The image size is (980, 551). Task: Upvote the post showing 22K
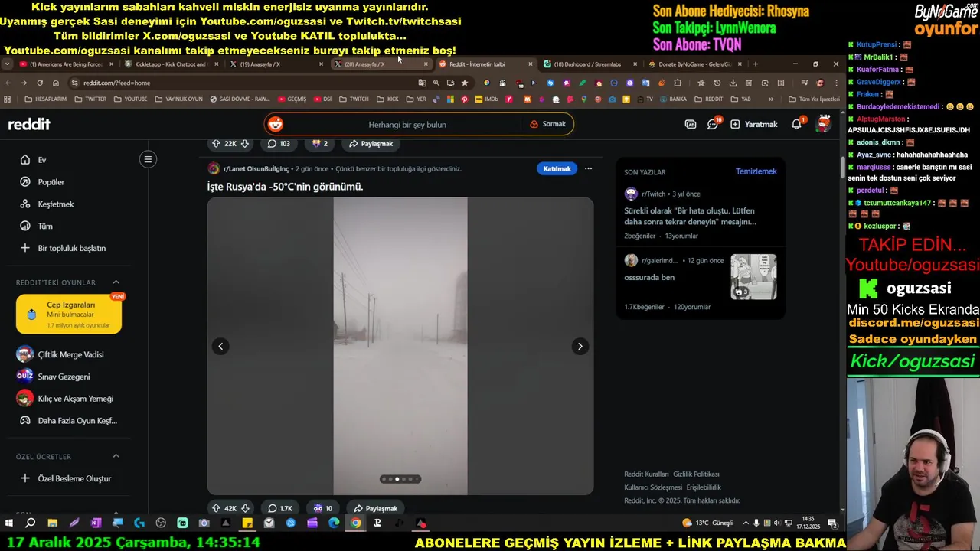(x=216, y=143)
